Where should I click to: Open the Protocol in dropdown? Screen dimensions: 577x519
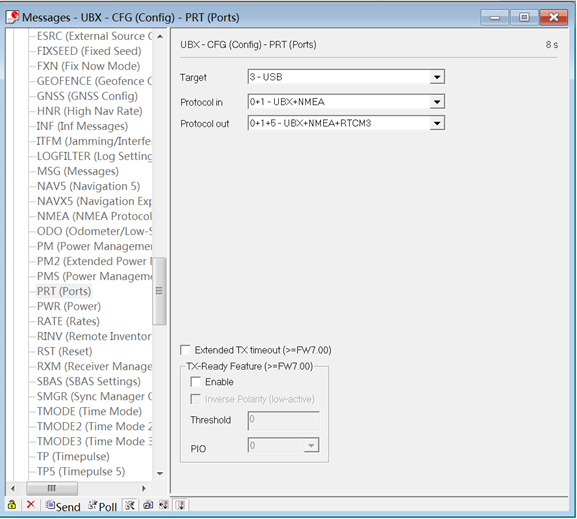click(437, 102)
